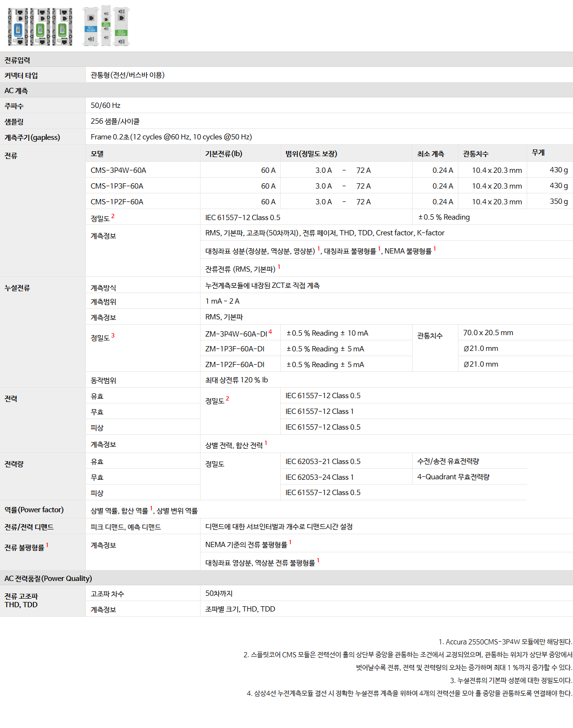The image size is (573, 728).
Task: Open footnote 4 next to ZM-3P4W-60A-DI
Action: click(x=270, y=331)
